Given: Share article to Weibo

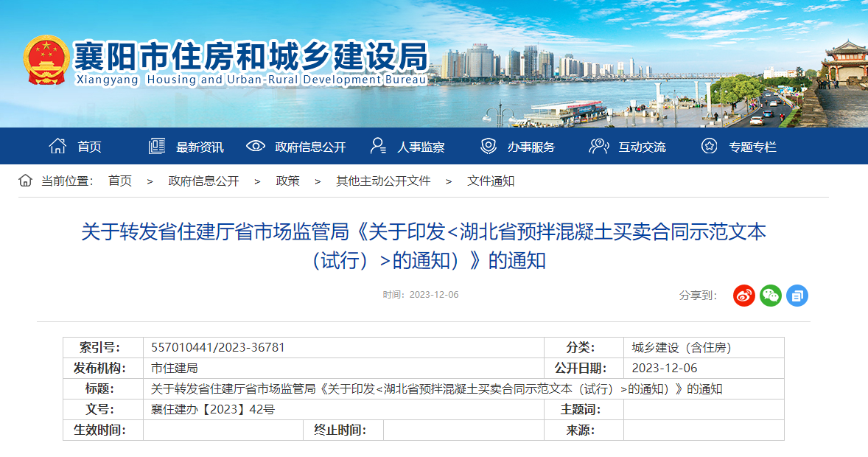Looking at the screenshot, I should click(x=744, y=296).
